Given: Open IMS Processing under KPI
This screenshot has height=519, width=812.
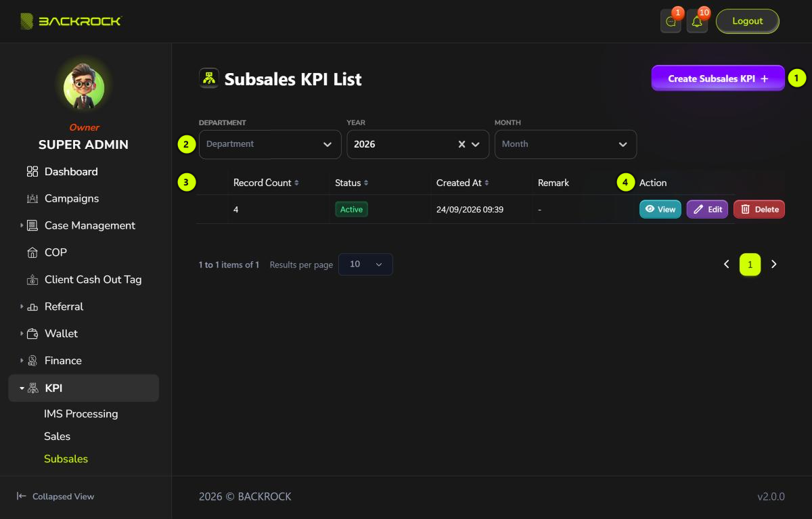Looking at the screenshot, I should click(x=81, y=414).
